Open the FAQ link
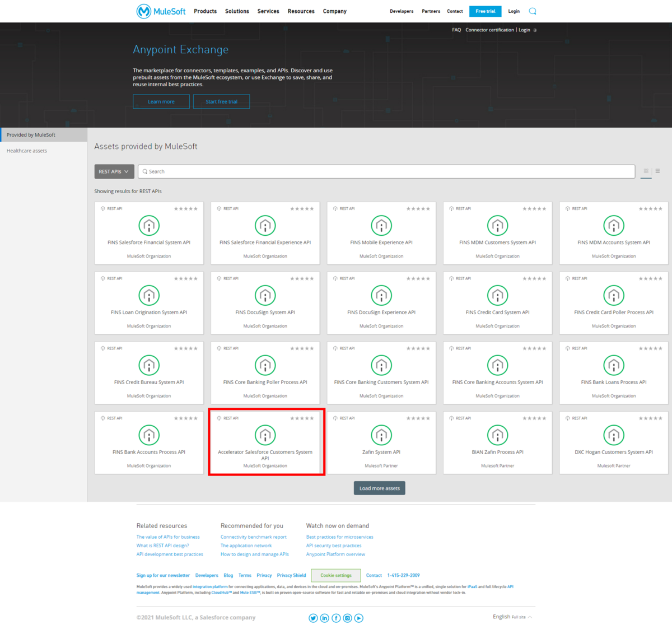The width and height of the screenshot is (672, 634). click(456, 30)
